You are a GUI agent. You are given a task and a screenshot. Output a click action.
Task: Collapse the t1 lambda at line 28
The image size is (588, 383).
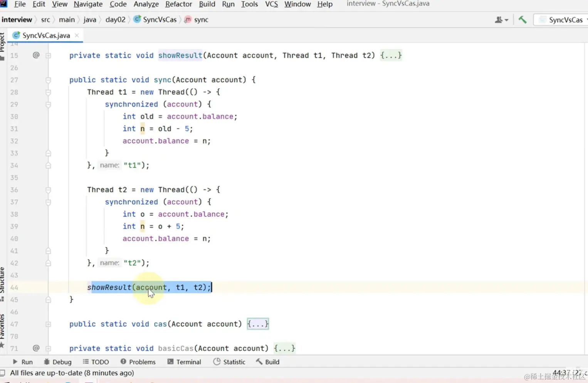[x=48, y=92]
